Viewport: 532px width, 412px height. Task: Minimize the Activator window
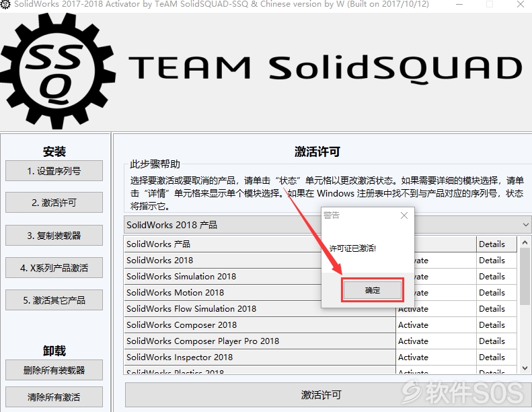click(459, 5)
